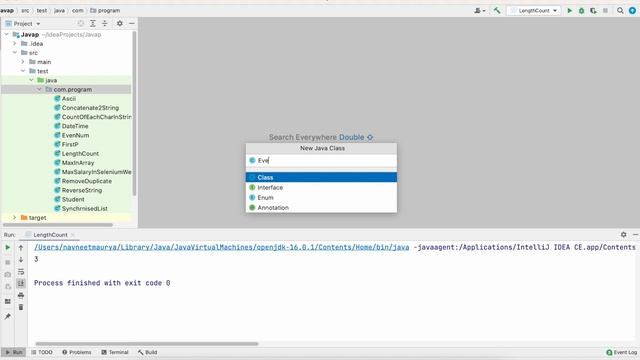
Task: Choose Annotation in New Java Class popup
Action: point(321,207)
